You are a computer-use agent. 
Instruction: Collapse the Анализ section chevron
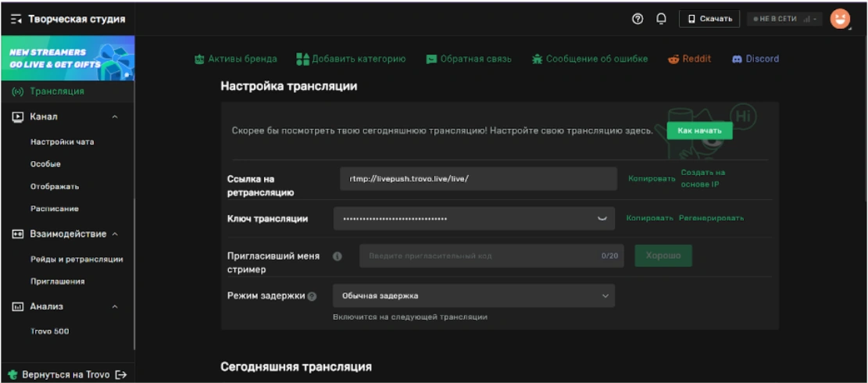115,306
